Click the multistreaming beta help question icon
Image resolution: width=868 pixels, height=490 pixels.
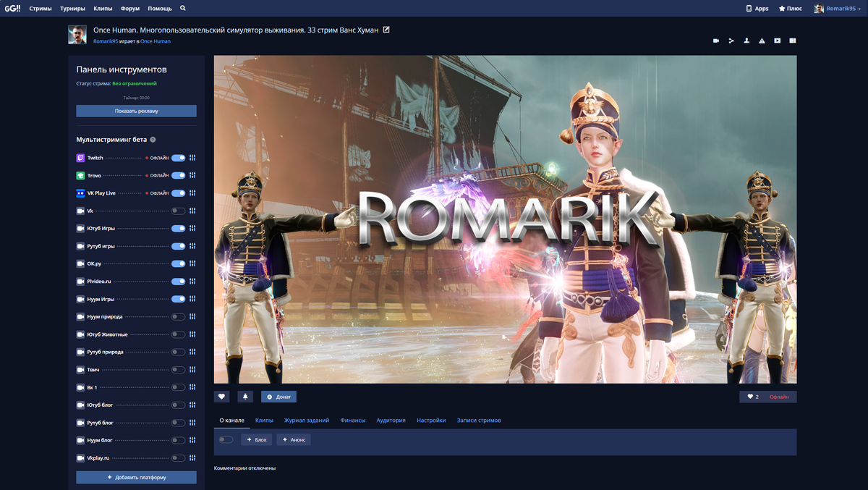pos(153,140)
